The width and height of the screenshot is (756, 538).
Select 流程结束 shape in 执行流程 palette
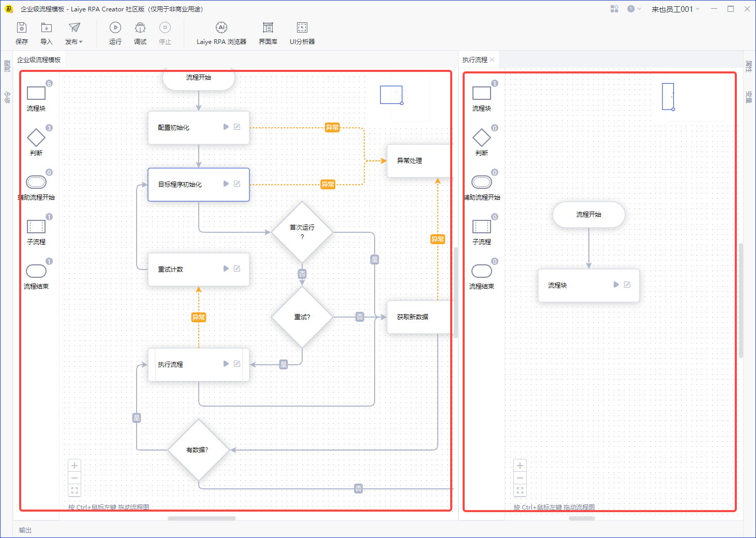point(482,271)
